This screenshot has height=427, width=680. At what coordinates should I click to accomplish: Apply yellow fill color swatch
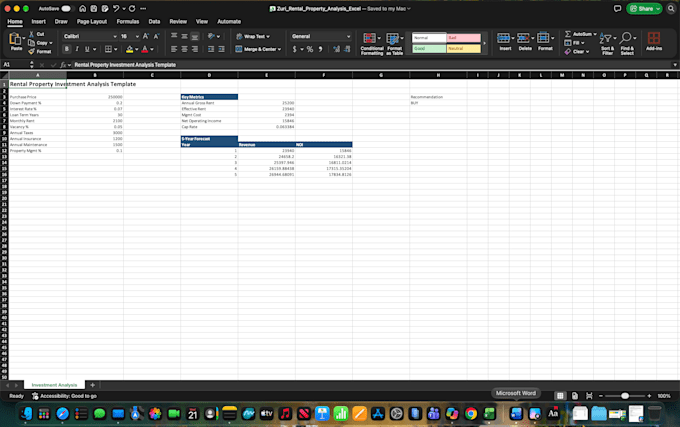130,49
